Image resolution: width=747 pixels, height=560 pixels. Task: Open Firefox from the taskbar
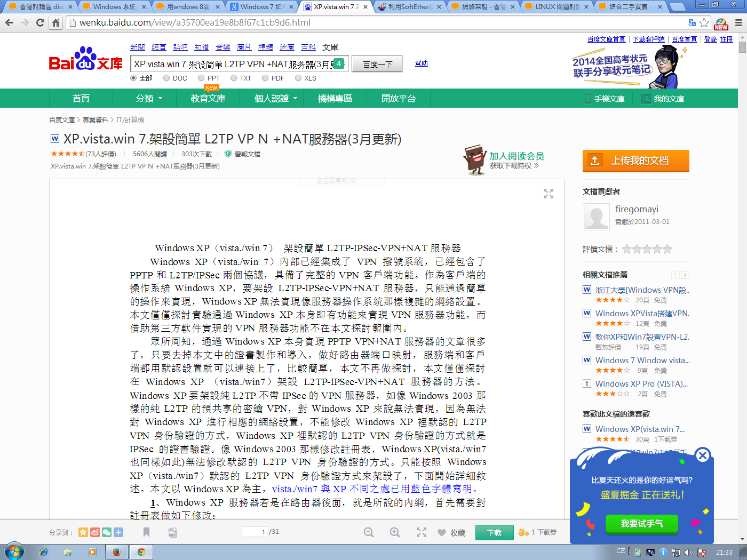(117, 552)
